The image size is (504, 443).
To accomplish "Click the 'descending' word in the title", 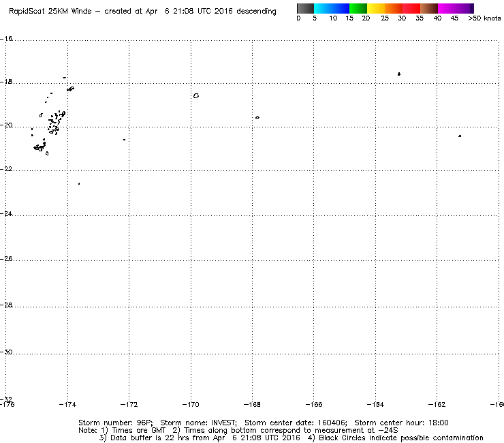I will 256,12.
